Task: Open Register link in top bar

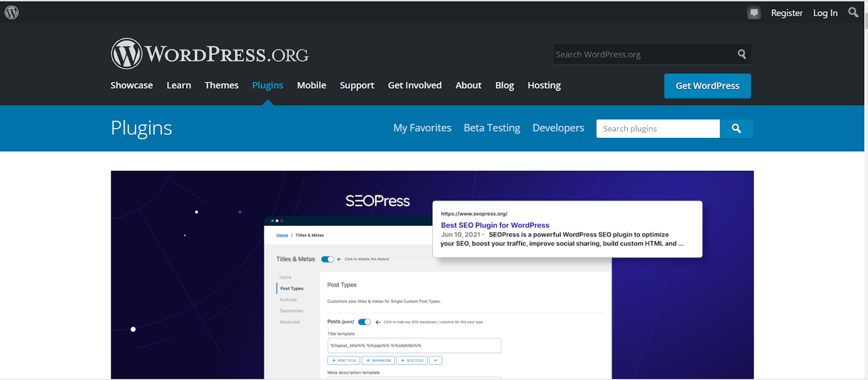Action: click(787, 13)
